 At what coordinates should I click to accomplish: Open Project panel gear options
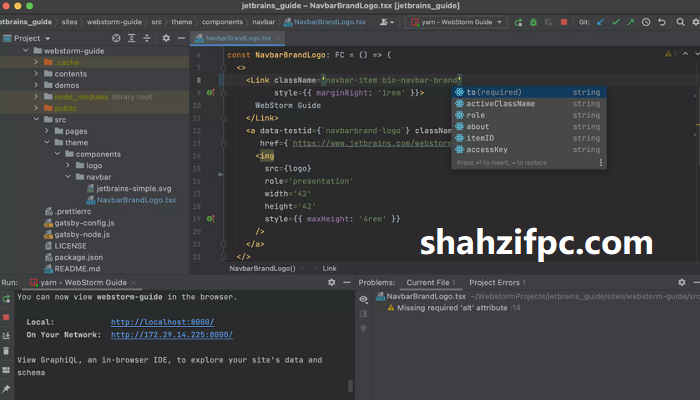click(166, 38)
